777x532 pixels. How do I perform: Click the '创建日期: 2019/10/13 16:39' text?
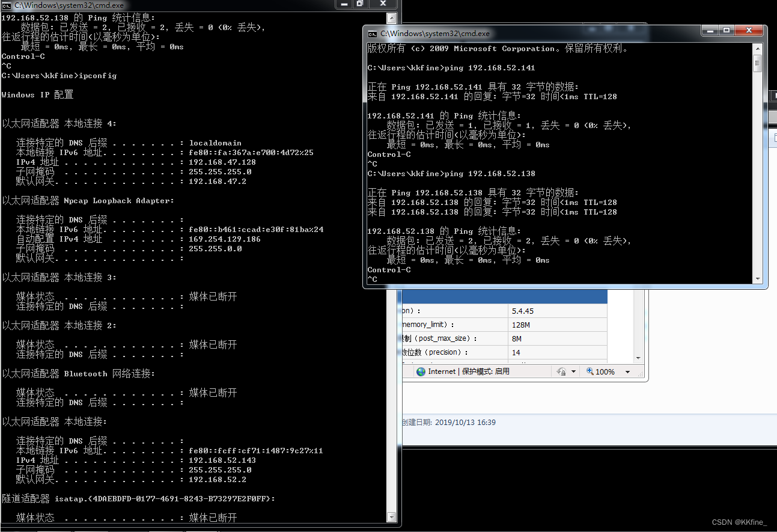(x=448, y=423)
